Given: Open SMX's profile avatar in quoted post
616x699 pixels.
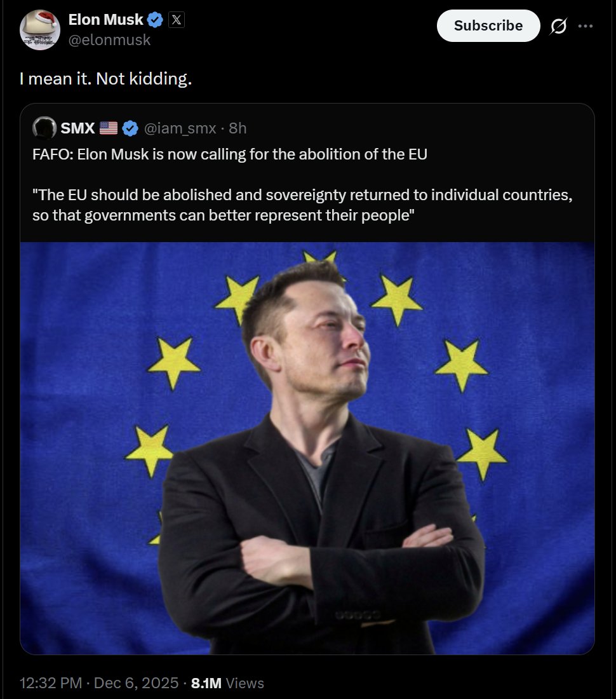Looking at the screenshot, I should pos(44,128).
